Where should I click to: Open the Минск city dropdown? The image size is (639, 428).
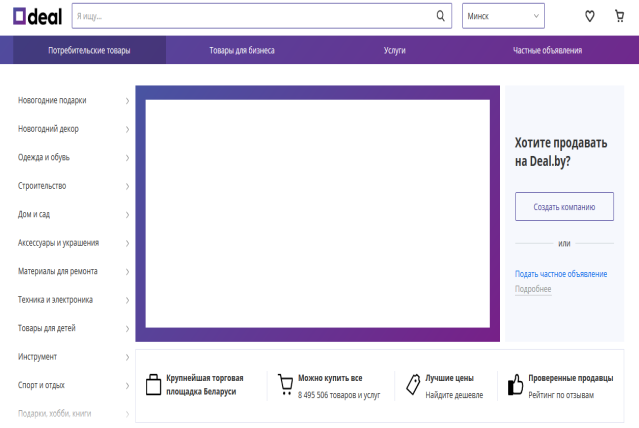coord(503,16)
